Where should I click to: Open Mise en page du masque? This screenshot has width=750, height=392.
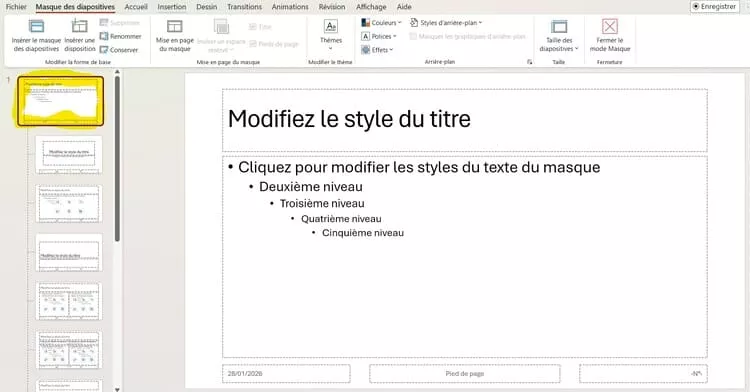(175, 36)
